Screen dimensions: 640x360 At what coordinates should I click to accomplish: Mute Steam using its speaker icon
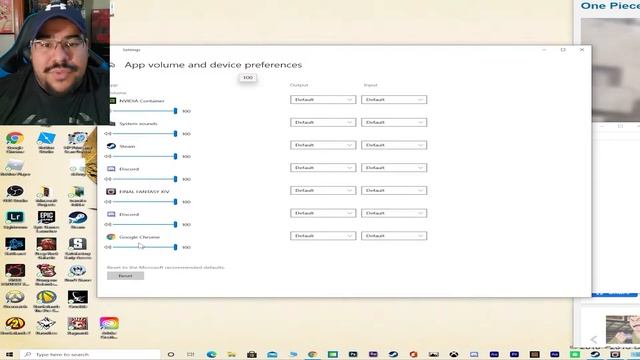tap(108, 156)
